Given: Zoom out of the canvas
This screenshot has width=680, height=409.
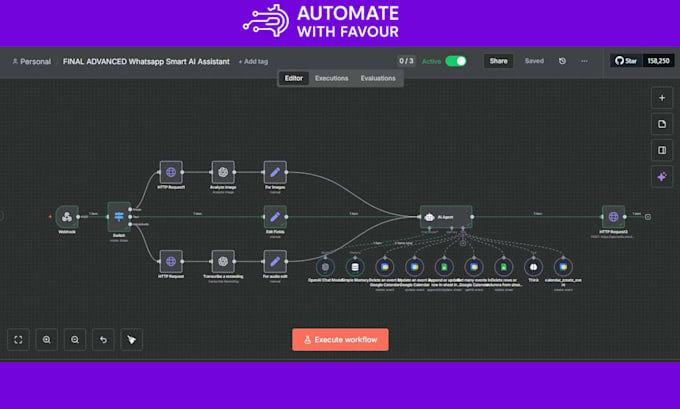Looking at the screenshot, I should pyautogui.click(x=75, y=340).
